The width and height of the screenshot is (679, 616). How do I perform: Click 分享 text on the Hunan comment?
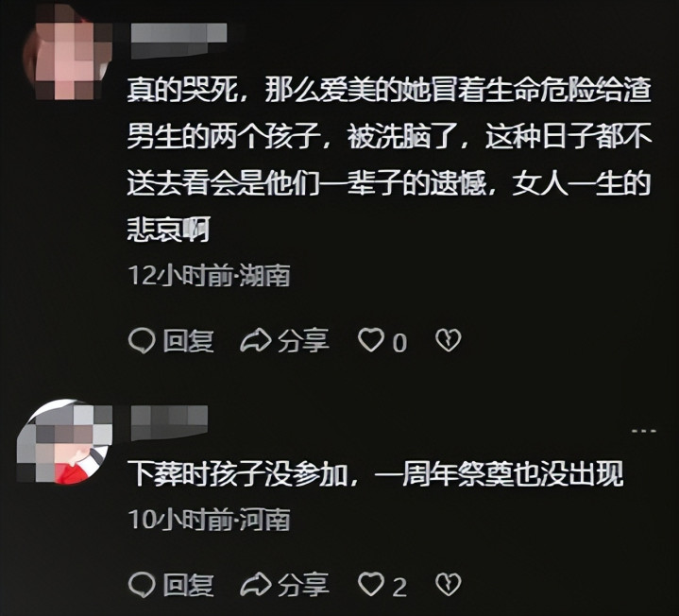303,341
